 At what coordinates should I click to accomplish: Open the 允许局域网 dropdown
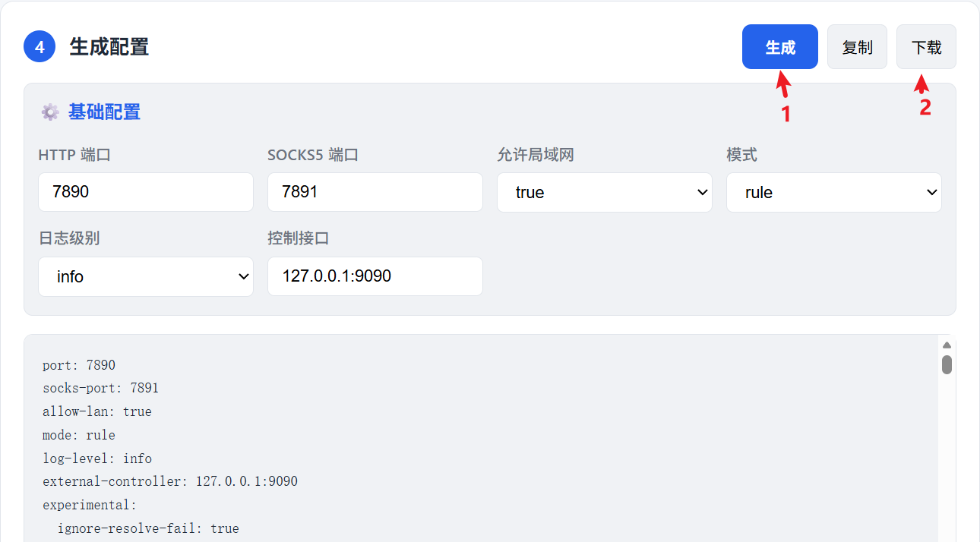pos(604,192)
